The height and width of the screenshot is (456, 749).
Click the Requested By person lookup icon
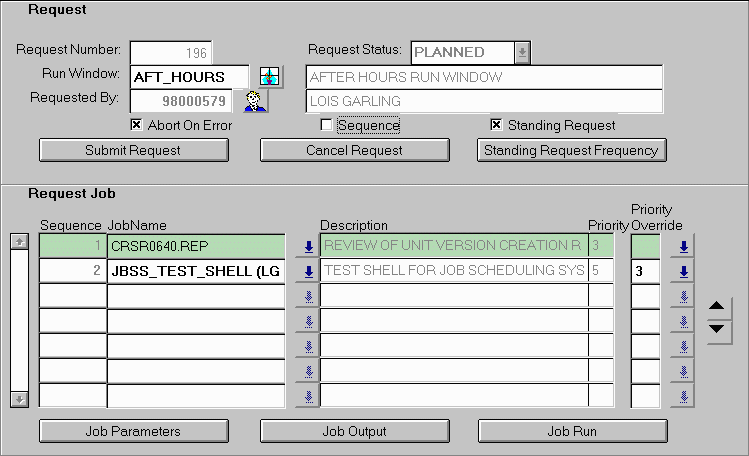[256, 101]
